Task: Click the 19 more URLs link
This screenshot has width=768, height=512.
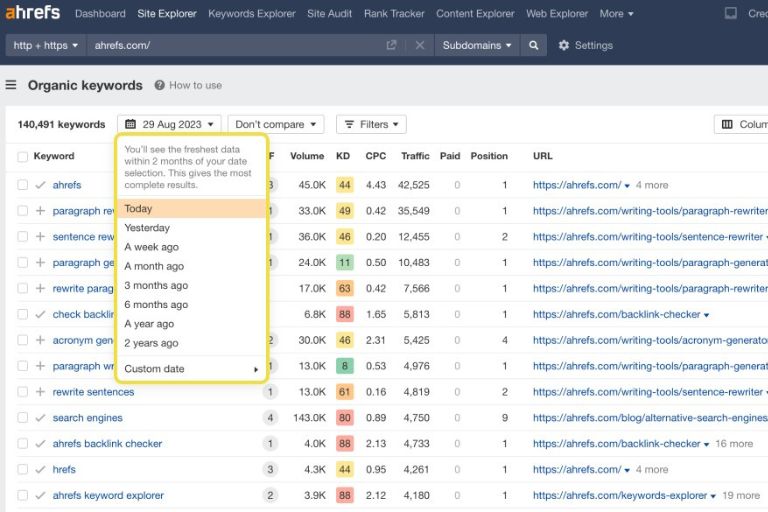Action: (741, 495)
